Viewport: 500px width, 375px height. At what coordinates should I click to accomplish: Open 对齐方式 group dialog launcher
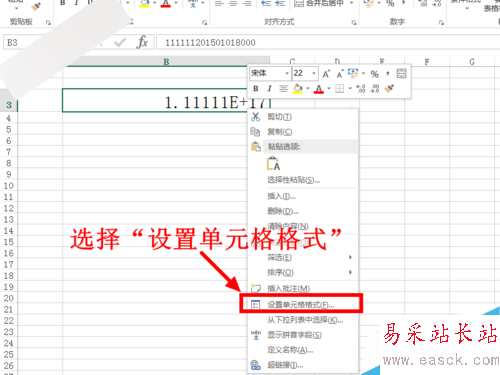click(x=354, y=22)
